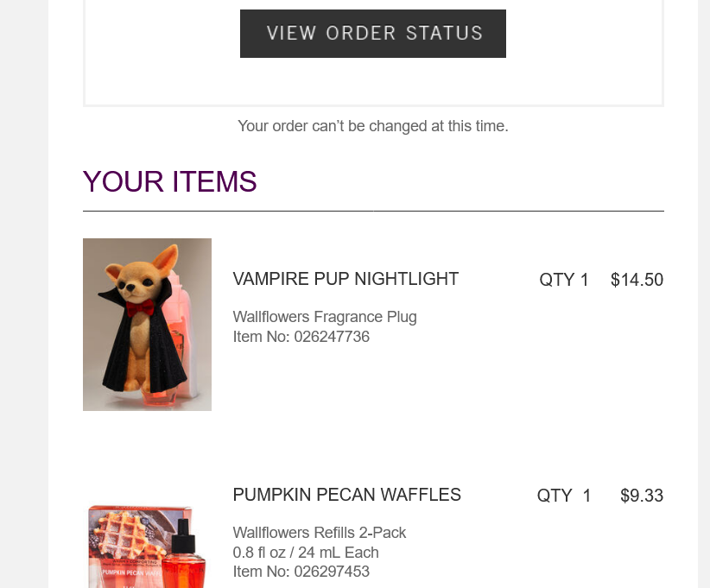The height and width of the screenshot is (588, 710).
Task: Click the 0.8 fl oz / 24 mL size text
Action: tap(306, 553)
